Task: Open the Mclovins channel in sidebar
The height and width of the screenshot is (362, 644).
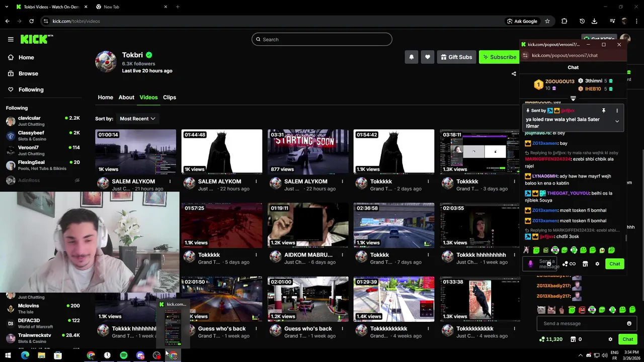Action: pyautogui.click(x=43, y=308)
